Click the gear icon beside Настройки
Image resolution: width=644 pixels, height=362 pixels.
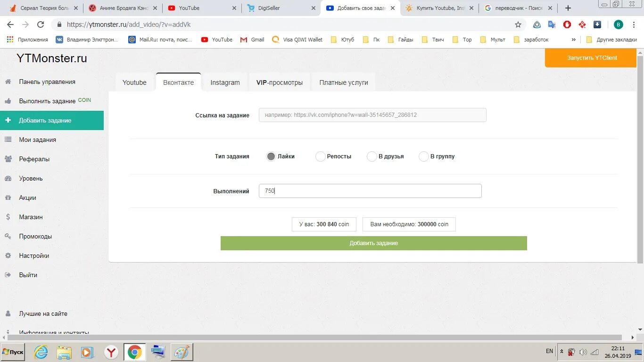click(8, 255)
